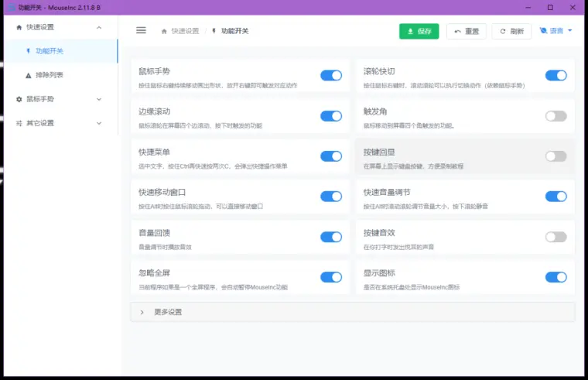The image size is (588, 380).
Task: Open the 鼠标手势 sidebar menu
Action: click(61, 99)
